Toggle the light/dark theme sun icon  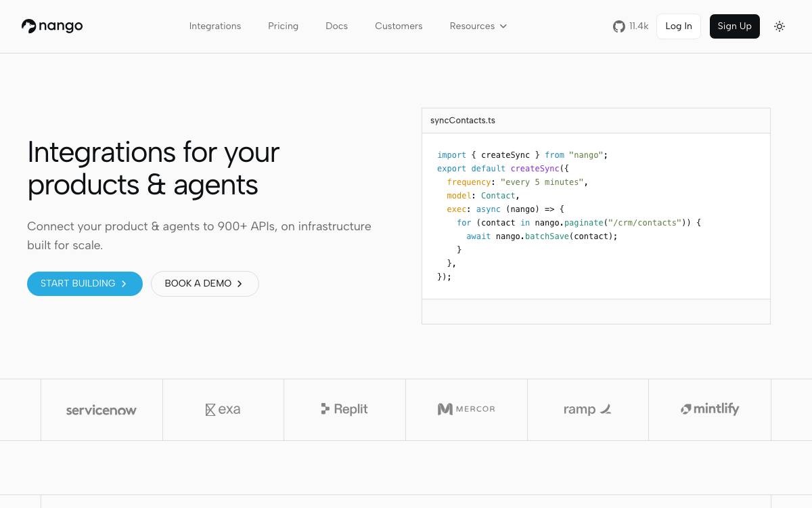tap(780, 26)
